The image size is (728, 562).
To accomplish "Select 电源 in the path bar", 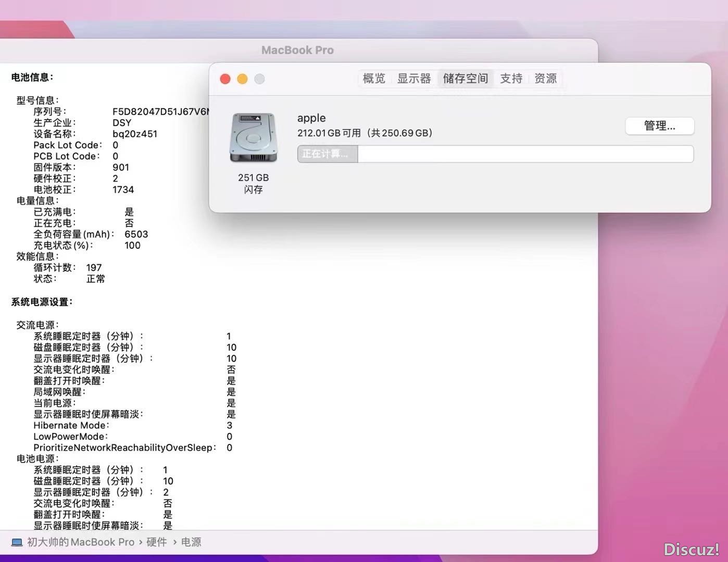I will click(191, 542).
